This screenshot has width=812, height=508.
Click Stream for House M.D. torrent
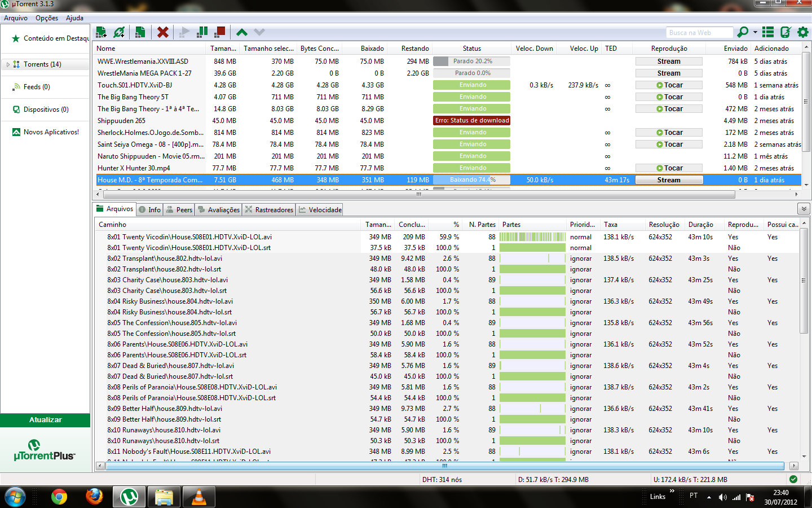pos(669,180)
